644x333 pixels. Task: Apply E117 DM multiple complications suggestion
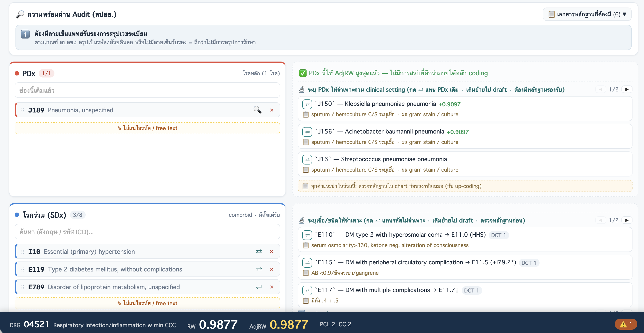point(307,290)
